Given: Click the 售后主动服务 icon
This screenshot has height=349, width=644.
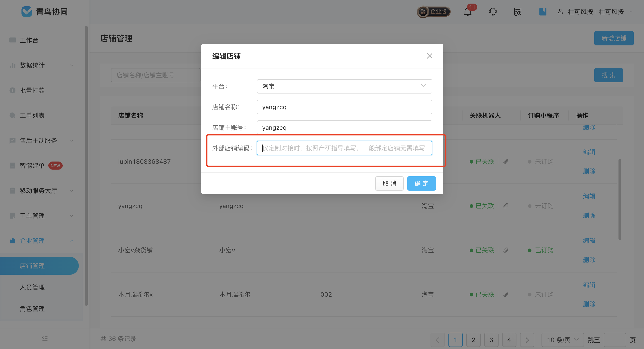Looking at the screenshot, I should (x=13, y=140).
